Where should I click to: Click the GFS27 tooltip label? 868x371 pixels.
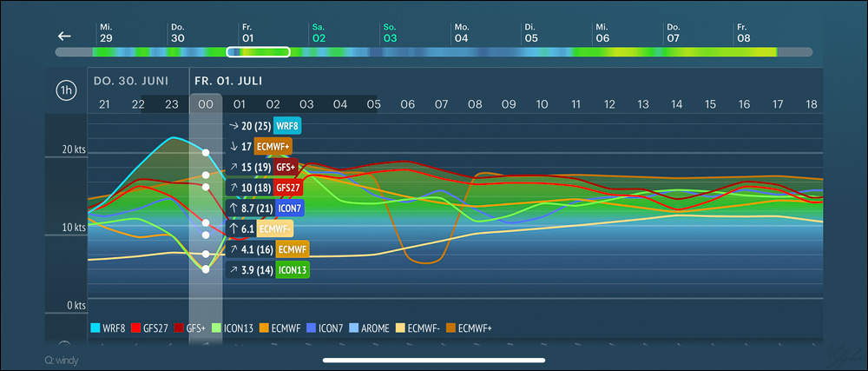288,188
